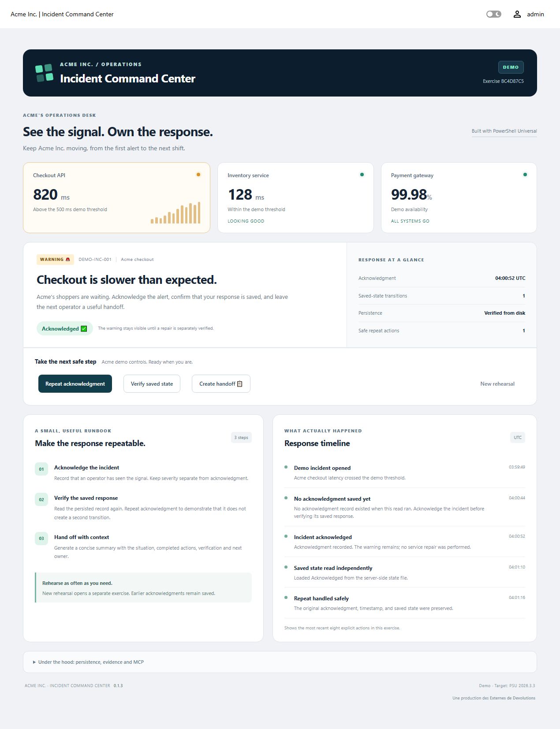Click the clipboard icon on Create handoff

coord(240,383)
